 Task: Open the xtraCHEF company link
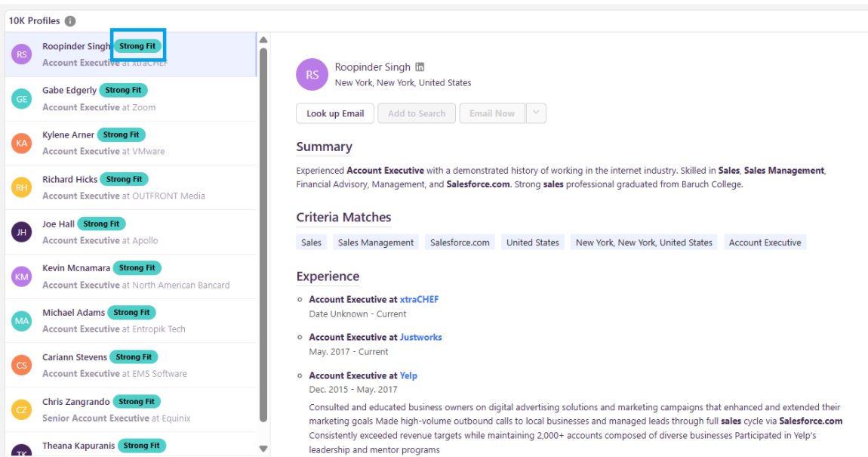tap(419, 299)
